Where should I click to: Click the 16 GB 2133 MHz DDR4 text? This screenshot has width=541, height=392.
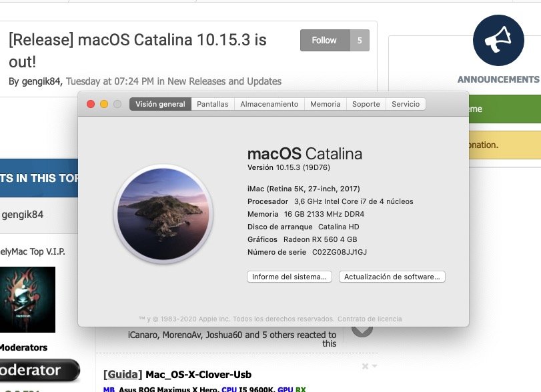coord(324,214)
